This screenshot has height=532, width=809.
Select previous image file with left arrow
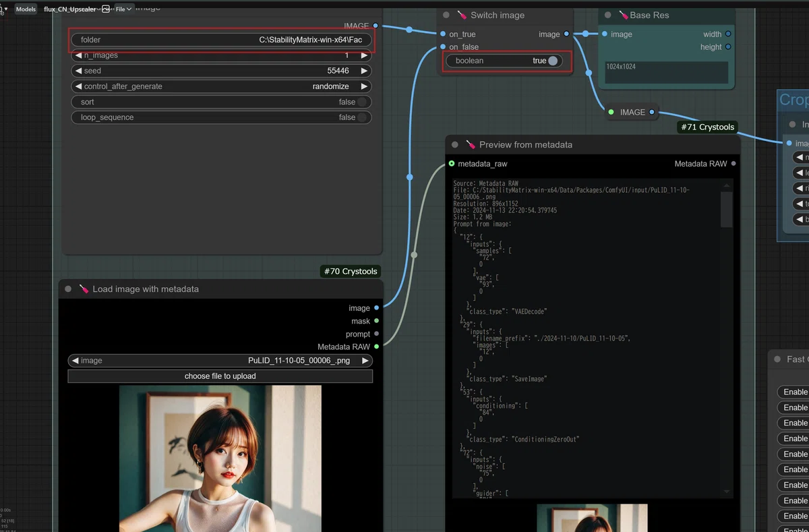[75, 361]
